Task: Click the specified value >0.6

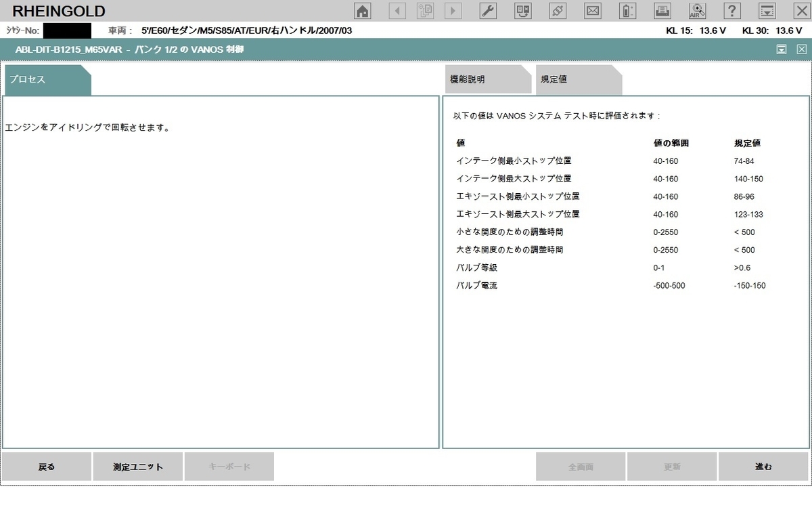Action: [x=742, y=268]
